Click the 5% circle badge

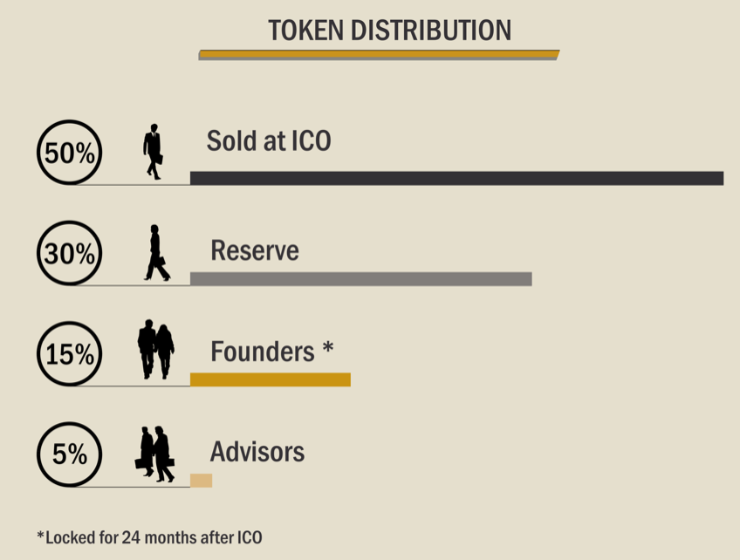pyautogui.click(x=70, y=454)
